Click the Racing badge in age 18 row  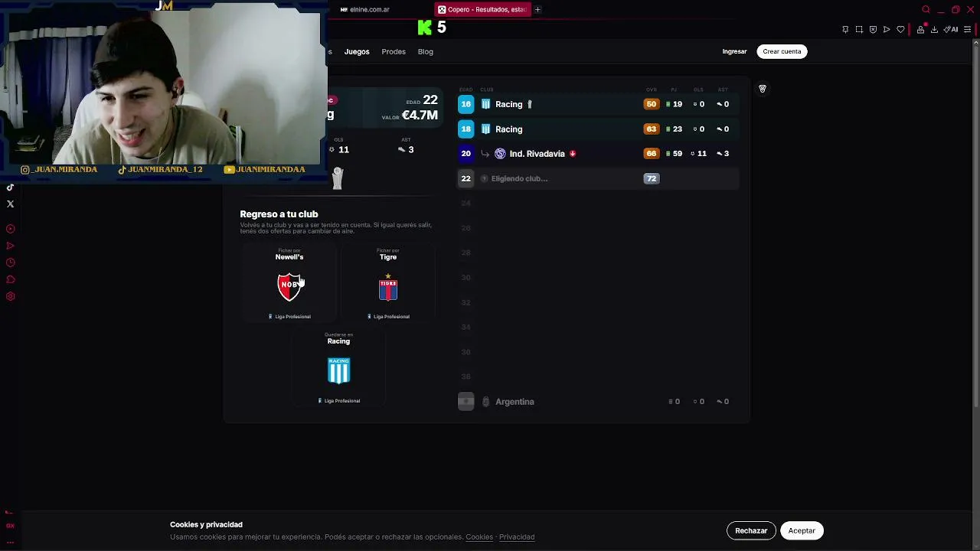[x=485, y=129]
